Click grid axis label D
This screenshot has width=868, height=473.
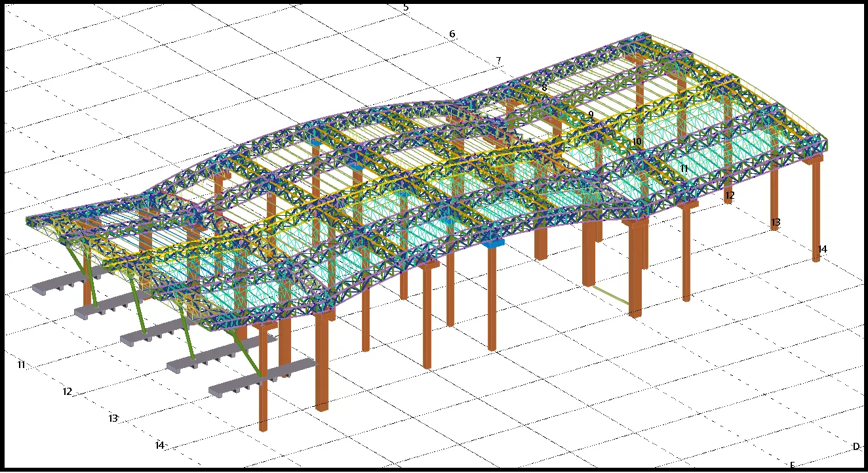[x=856, y=447]
